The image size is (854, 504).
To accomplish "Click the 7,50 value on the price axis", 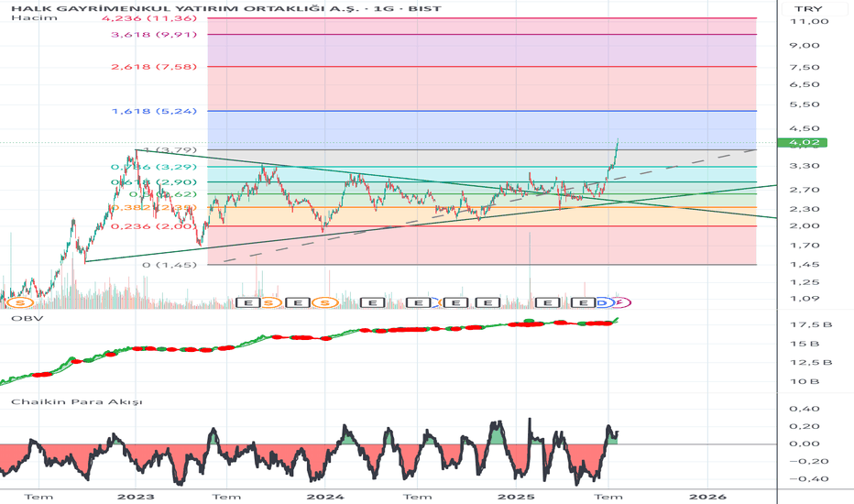I will coord(804,67).
